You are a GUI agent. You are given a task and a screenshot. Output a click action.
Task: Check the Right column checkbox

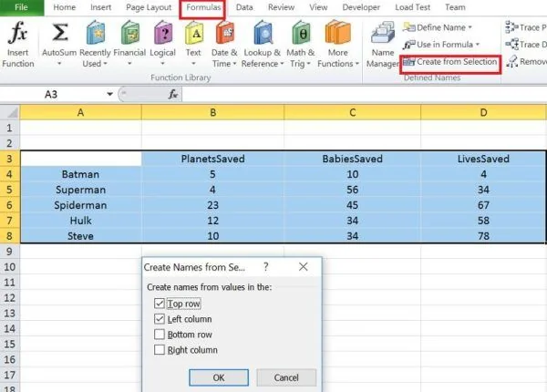click(x=159, y=349)
